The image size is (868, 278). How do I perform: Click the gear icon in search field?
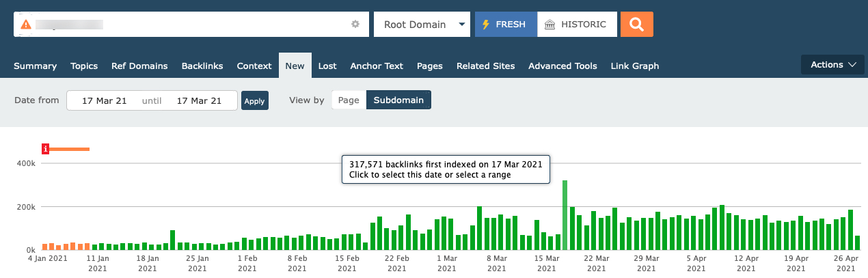(355, 25)
